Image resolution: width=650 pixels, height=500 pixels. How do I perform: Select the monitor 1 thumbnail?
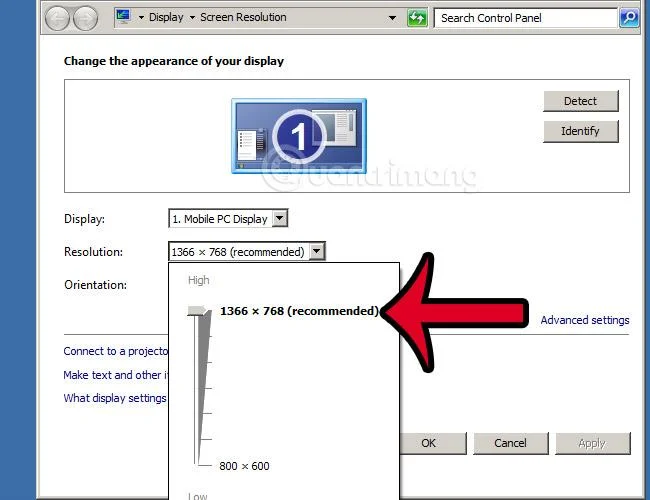pos(299,136)
